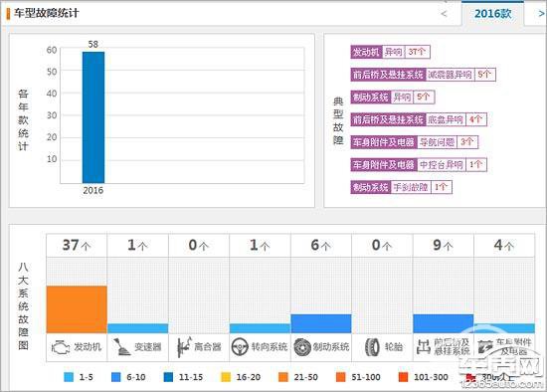Click the body accessories (车身附件及电器) icon

(485, 346)
